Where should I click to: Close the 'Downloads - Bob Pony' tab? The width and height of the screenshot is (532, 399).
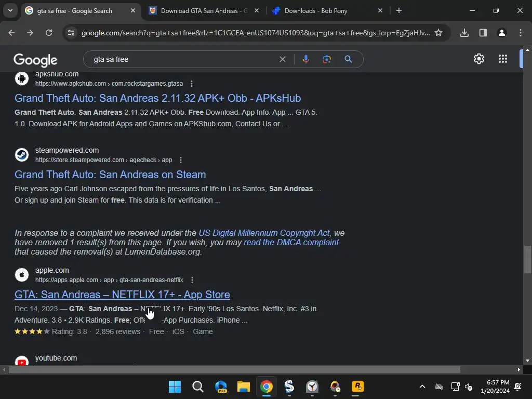380,10
